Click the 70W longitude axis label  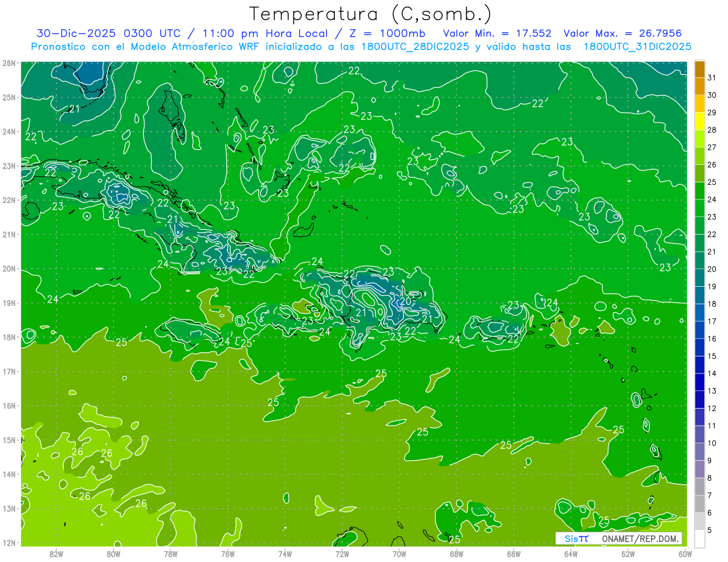pyautogui.click(x=399, y=554)
